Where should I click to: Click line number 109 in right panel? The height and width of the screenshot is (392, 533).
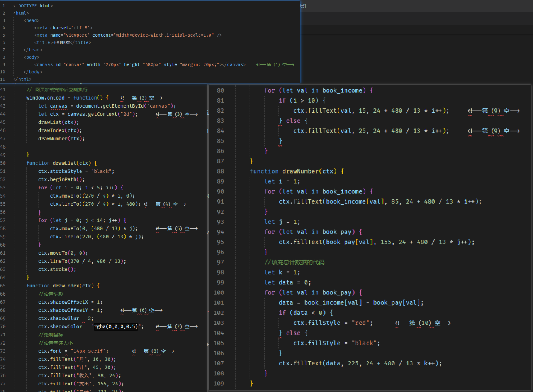click(219, 384)
